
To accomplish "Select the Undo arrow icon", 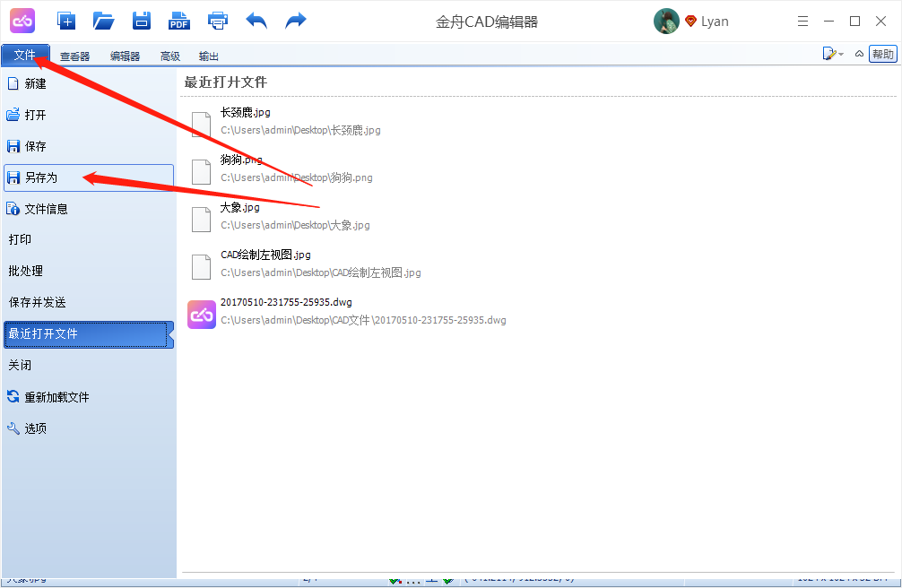I will [x=256, y=20].
